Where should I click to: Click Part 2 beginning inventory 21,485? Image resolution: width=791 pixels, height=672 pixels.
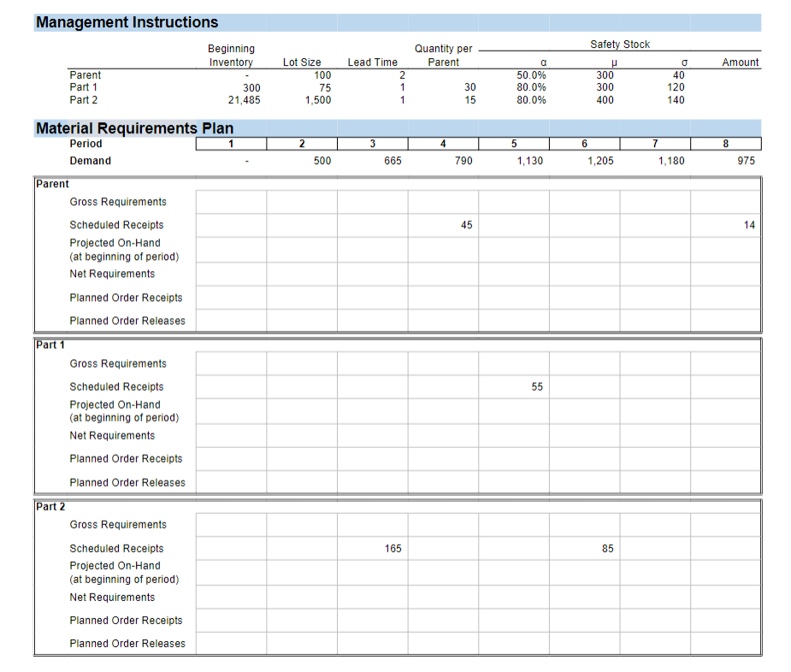tap(245, 100)
